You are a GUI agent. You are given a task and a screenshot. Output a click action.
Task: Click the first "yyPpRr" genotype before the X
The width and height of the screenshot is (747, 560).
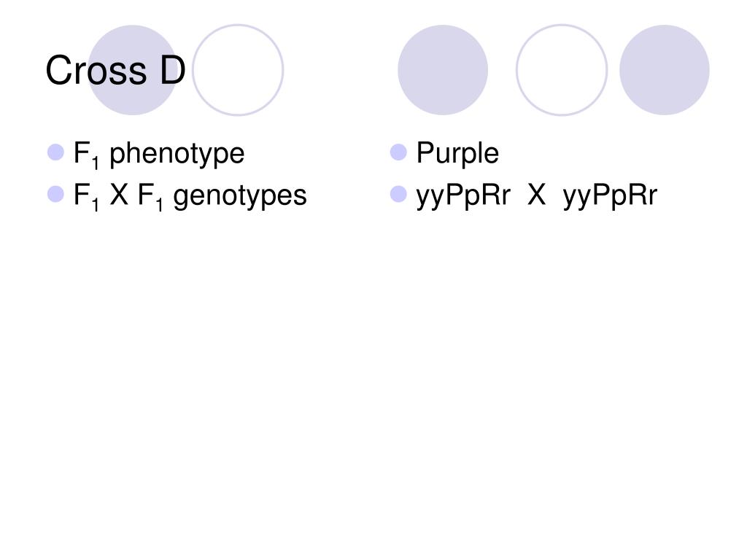(463, 197)
